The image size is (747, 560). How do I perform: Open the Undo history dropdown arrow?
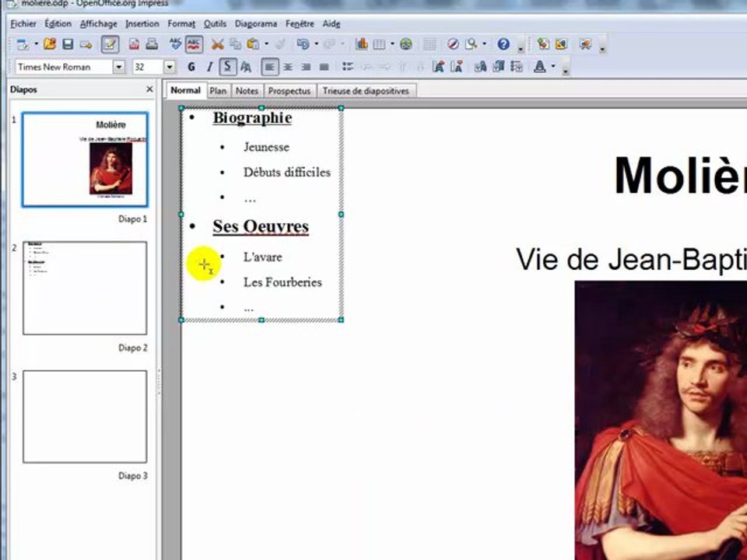pos(316,44)
